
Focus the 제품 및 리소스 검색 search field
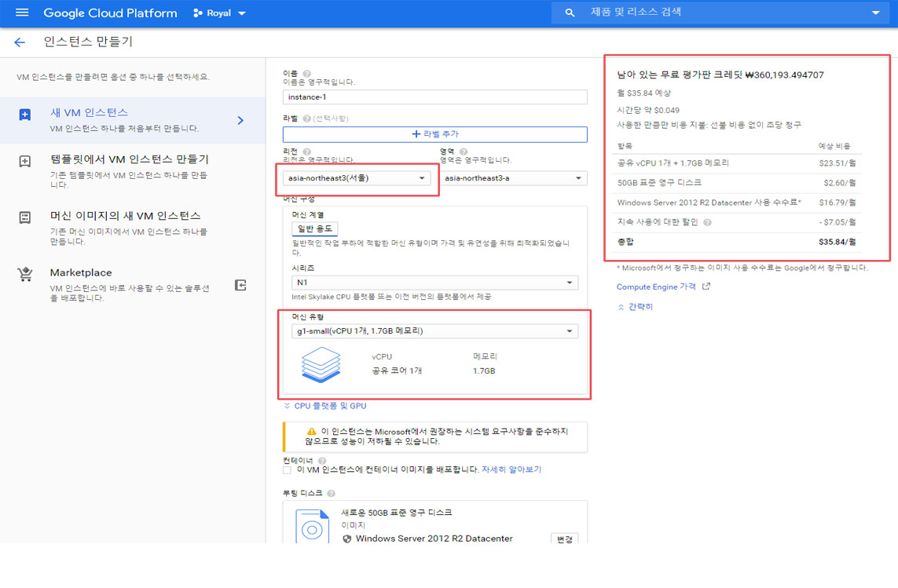click(x=721, y=13)
